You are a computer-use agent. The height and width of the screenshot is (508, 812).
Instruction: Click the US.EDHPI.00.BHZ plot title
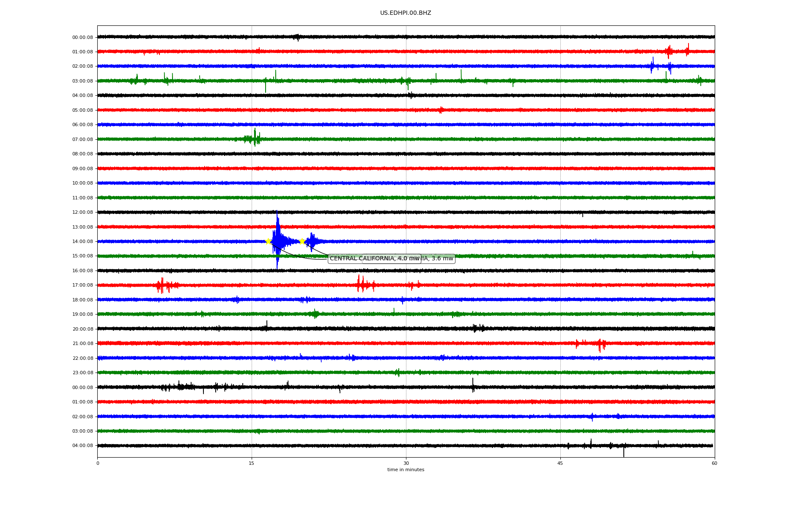click(405, 13)
